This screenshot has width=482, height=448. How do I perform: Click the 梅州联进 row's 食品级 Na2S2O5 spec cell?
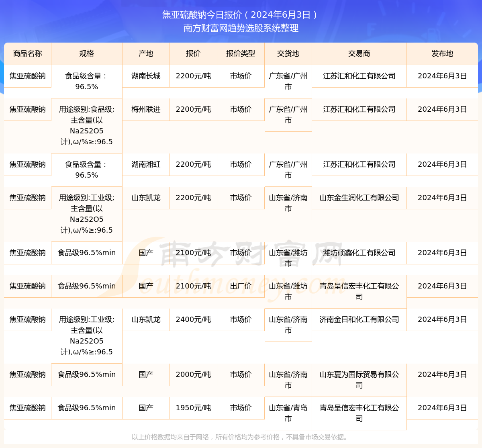(87, 126)
